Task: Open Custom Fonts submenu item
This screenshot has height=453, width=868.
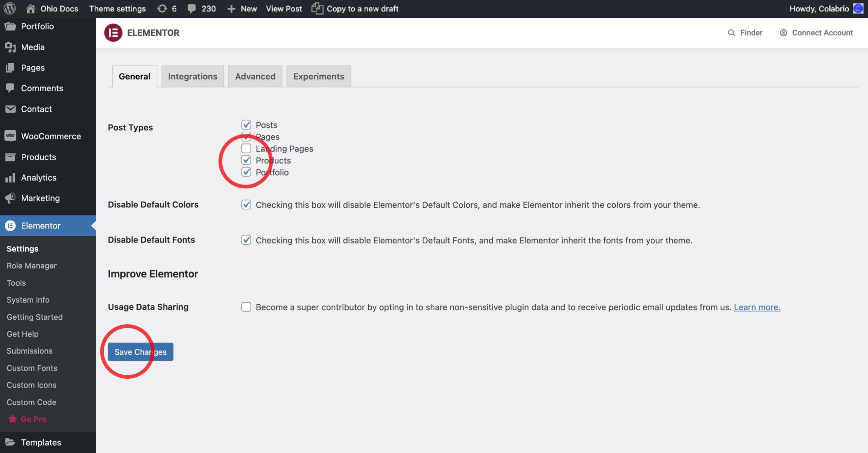Action: [32, 368]
